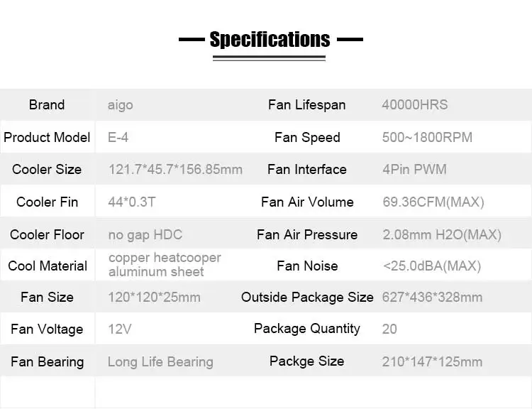The width and height of the screenshot is (532, 409).
Task: Select the 4Pin PWM interface value
Action: click(414, 169)
